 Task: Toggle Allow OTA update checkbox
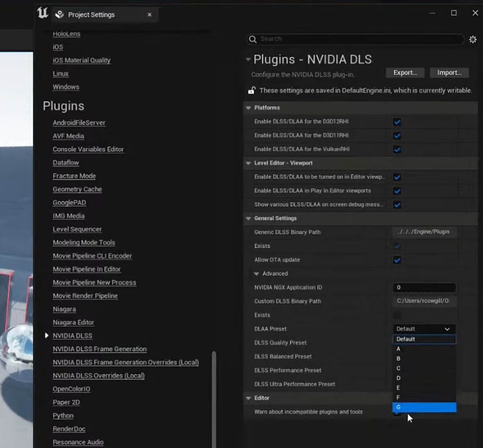tap(397, 260)
